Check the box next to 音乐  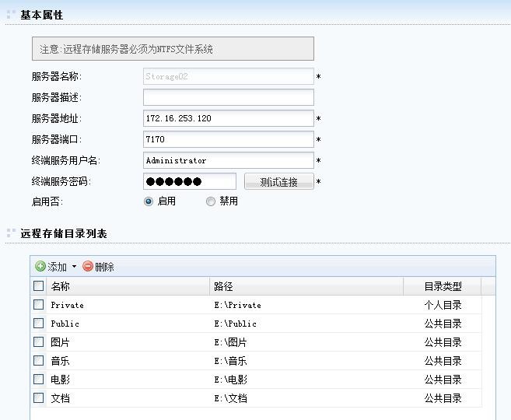coord(39,361)
